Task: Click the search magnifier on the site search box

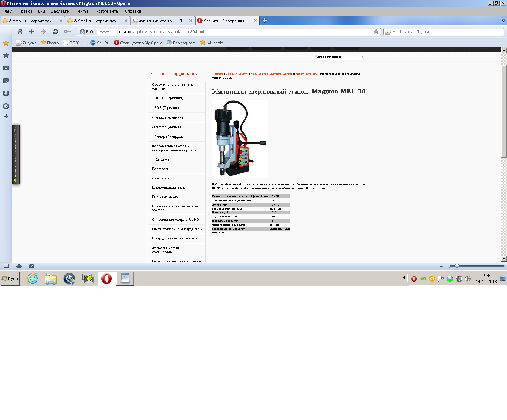Action: (x=363, y=57)
